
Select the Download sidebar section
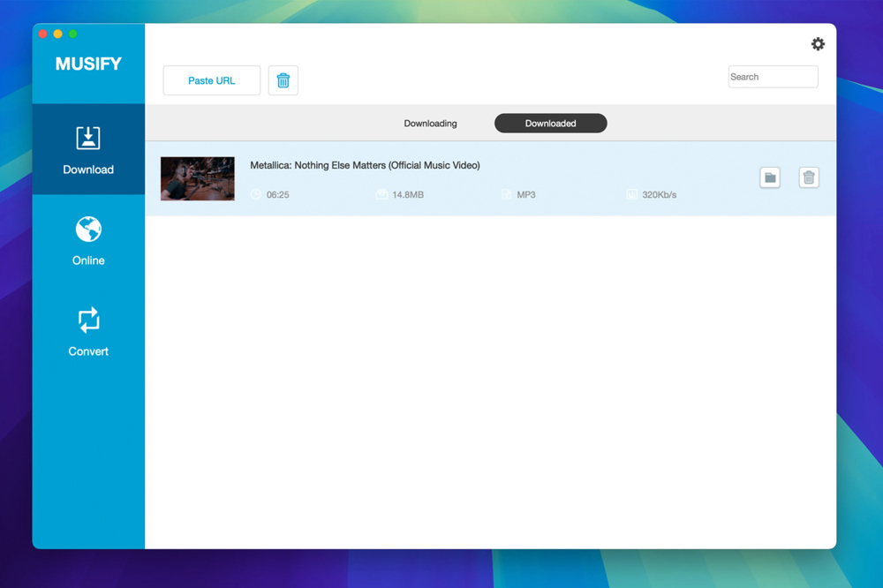coord(88,149)
